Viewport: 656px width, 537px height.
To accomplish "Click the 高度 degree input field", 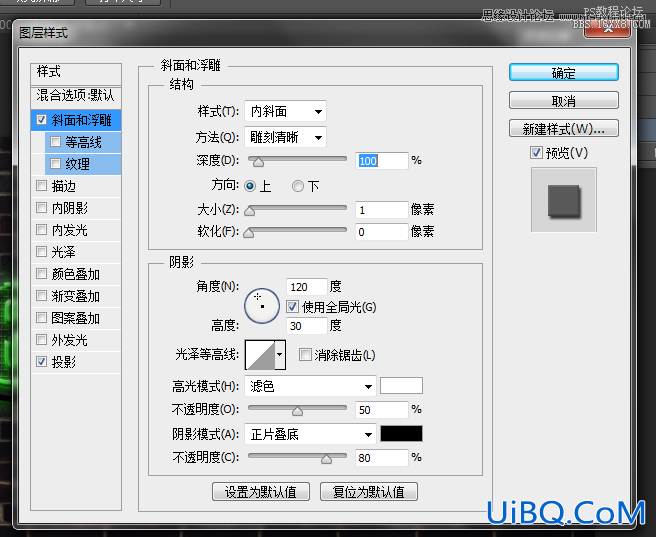I will pyautogui.click(x=306, y=326).
